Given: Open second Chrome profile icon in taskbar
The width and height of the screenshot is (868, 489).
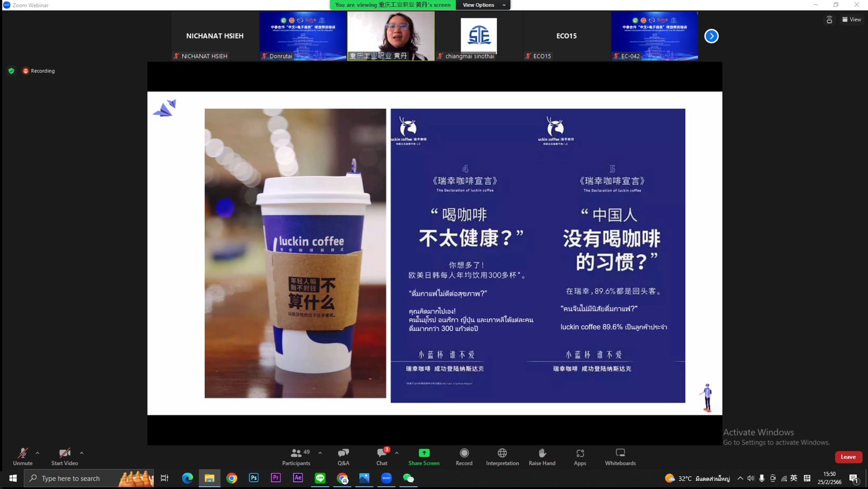Looking at the screenshot, I should pos(342,478).
